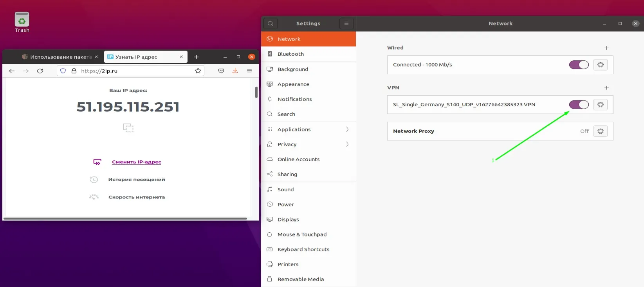644x287 pixels.
Task: Open Background settings
Action: [308, 69]
